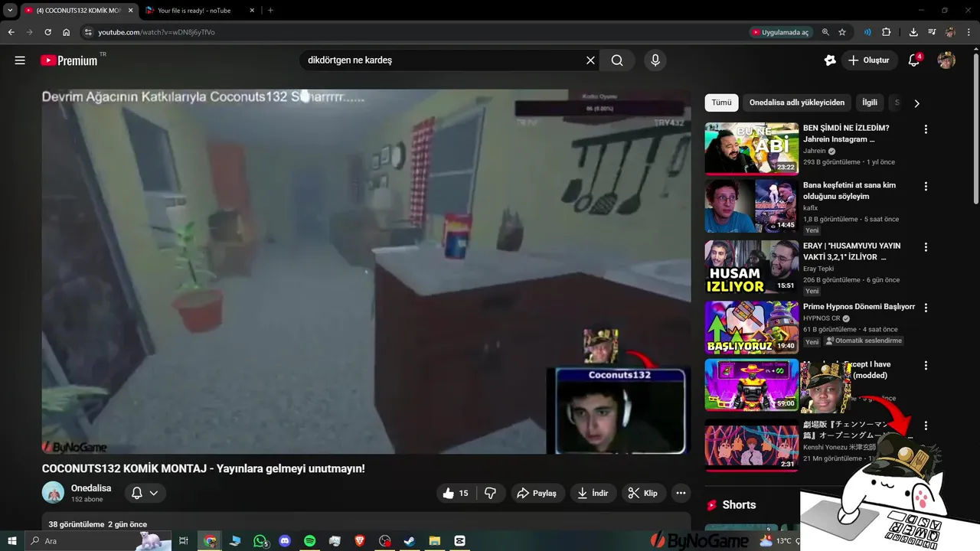
Task: Open the zoom magnifier in address bar
Action: tap(825, 32)
